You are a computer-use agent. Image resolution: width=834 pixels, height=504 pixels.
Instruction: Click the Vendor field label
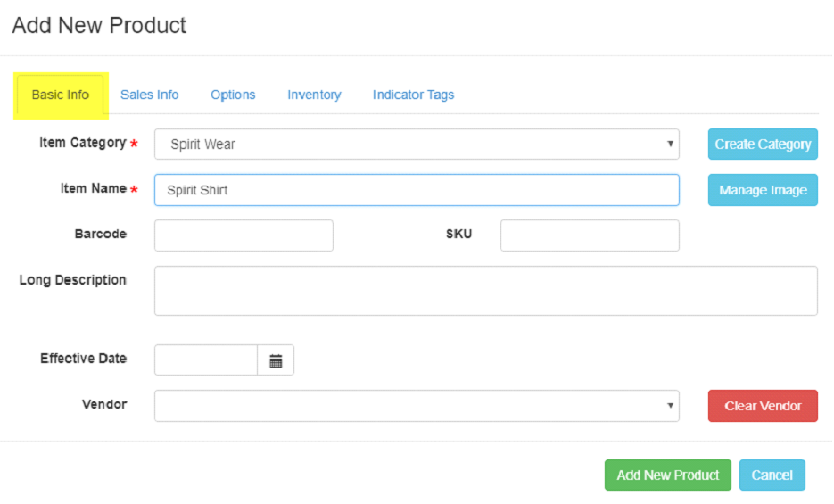click(104, 404)
